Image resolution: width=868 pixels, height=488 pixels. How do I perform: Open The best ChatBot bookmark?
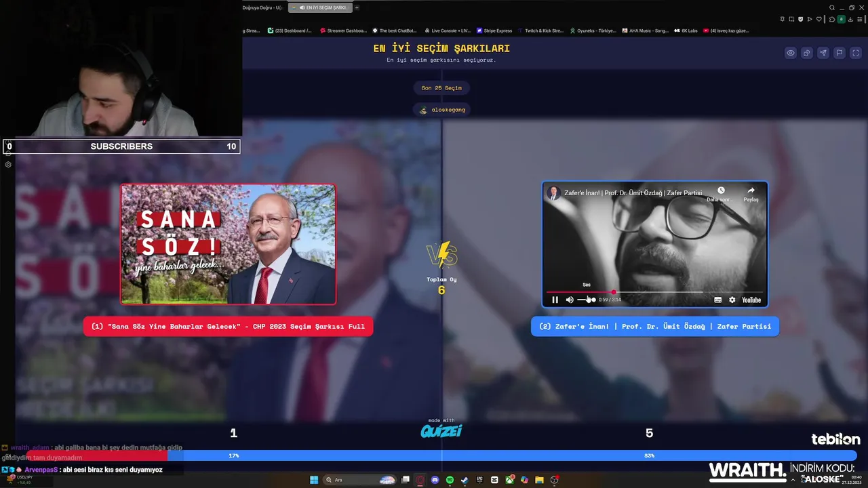[x=395, y=30]
